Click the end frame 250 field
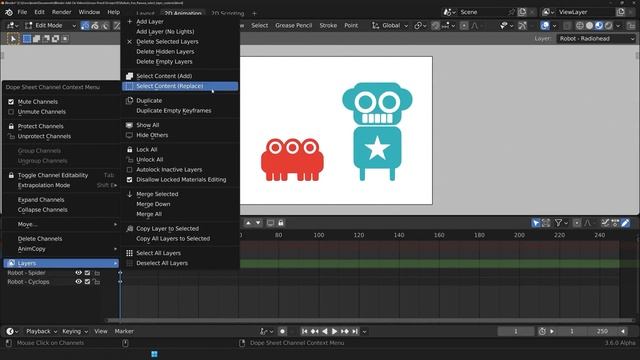Image resolution: width=640 pixels, height=360 pixels. click(602, 331)
